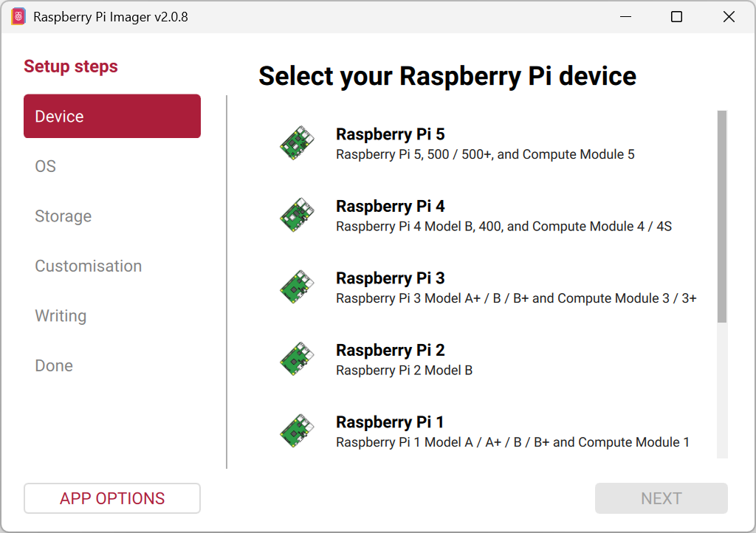The image size is (756, 533).
Task: Click the Raspberry Pi Imager logo in the title bar
Action: [18, 17]
